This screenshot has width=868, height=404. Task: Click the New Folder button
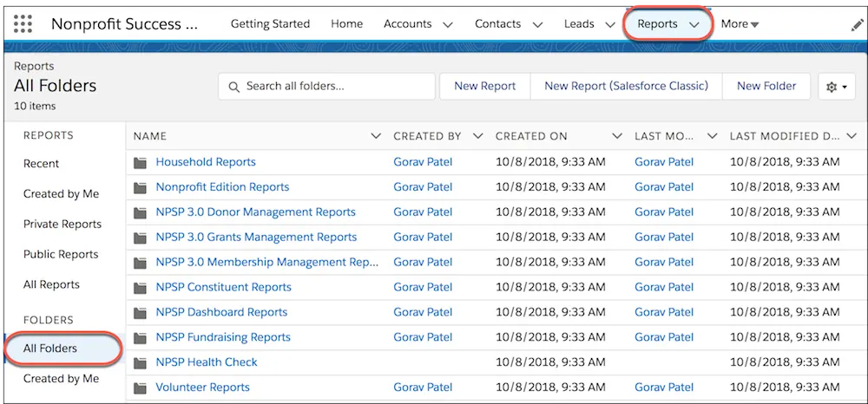point(766,86)
